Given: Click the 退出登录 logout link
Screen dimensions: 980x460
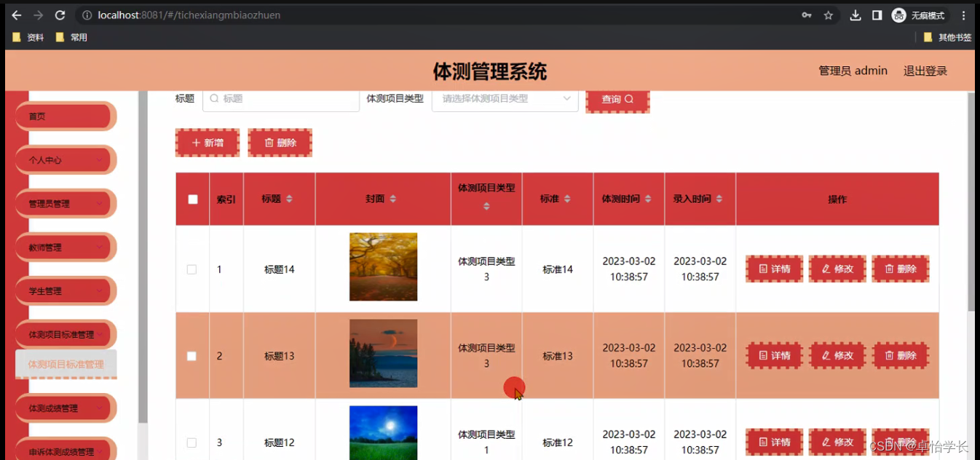Looking at the screenshot, I should tap(925, 71).
